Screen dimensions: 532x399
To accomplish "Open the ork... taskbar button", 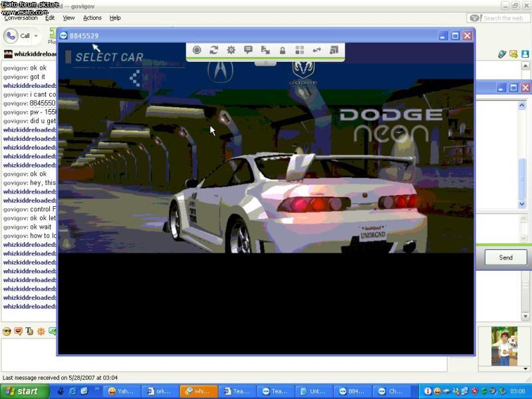I will tap(160, 391).
